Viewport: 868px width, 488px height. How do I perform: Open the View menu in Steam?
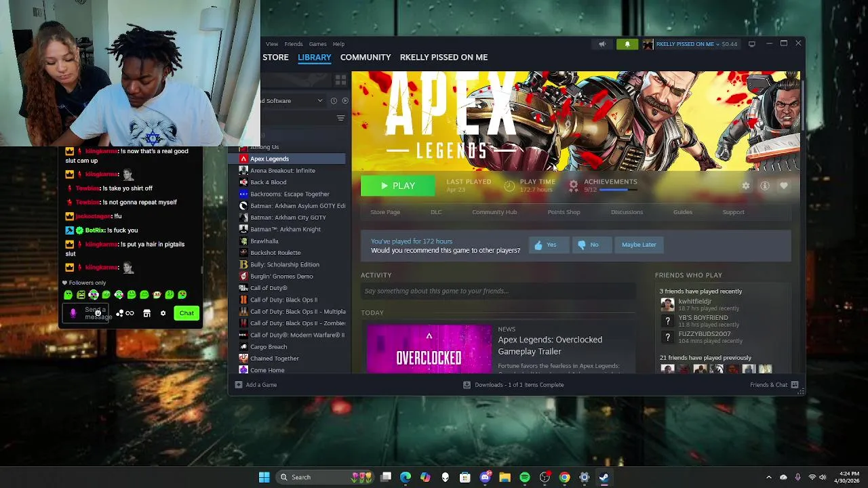pyautogui.click(x=272, y=44)
